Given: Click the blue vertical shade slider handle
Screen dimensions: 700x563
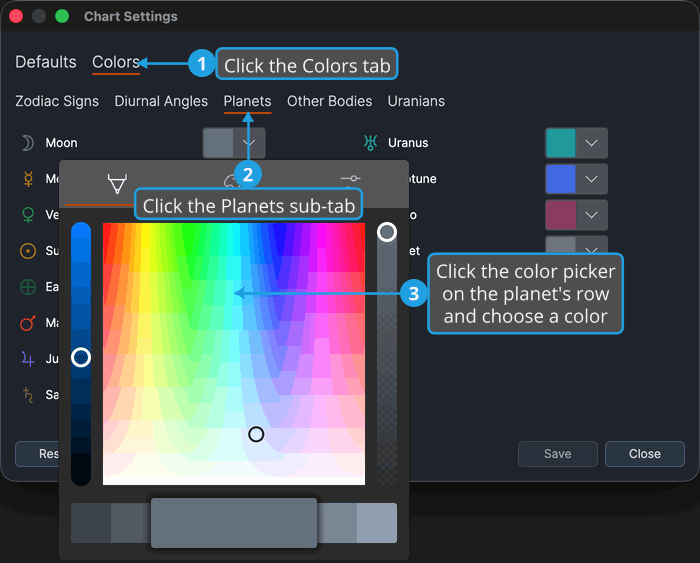Looking at the screenshot, I should (81, 358).
